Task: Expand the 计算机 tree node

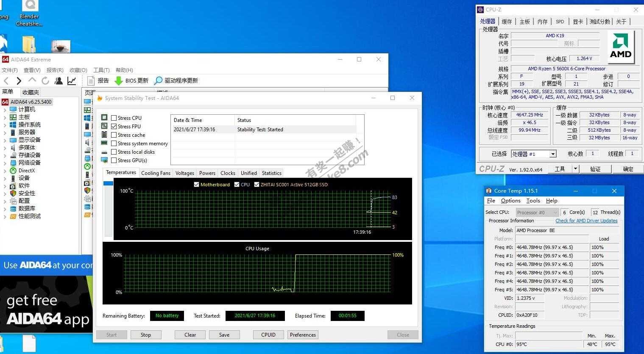Action: click(x=5, y=109)
